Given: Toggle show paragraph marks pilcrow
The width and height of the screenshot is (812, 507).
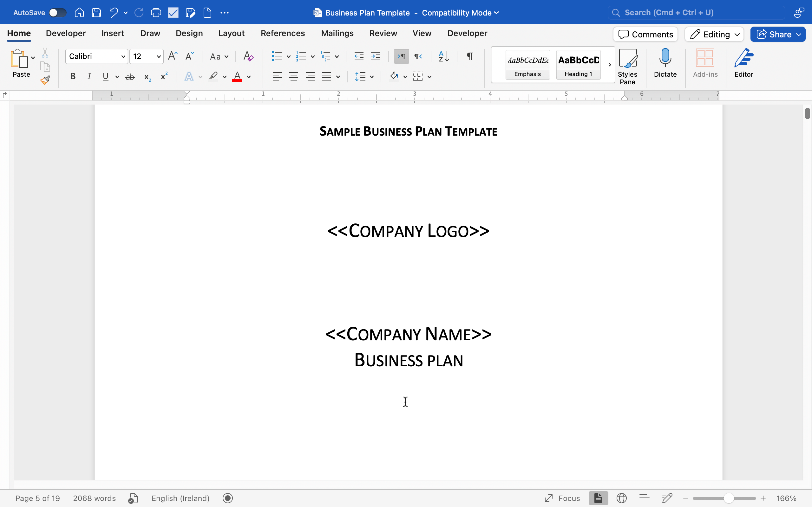Looking at the screenshot, I should 470,56.
